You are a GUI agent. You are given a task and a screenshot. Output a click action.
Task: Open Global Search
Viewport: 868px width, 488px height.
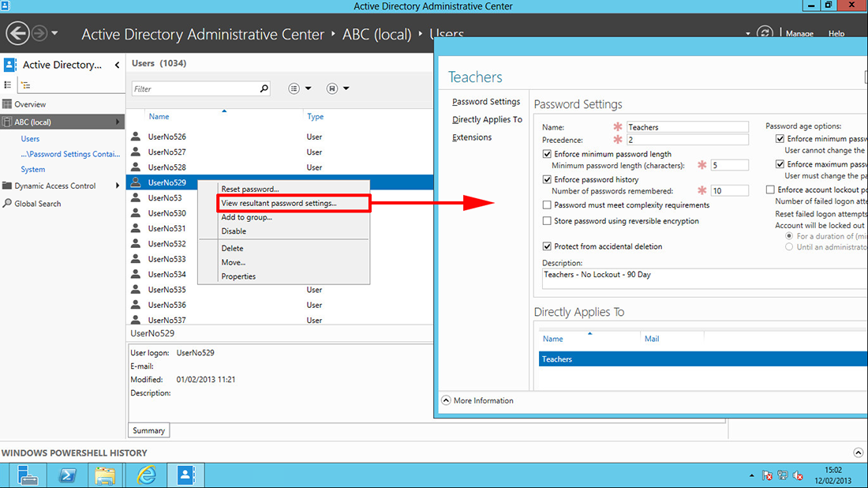coord(38,204)
